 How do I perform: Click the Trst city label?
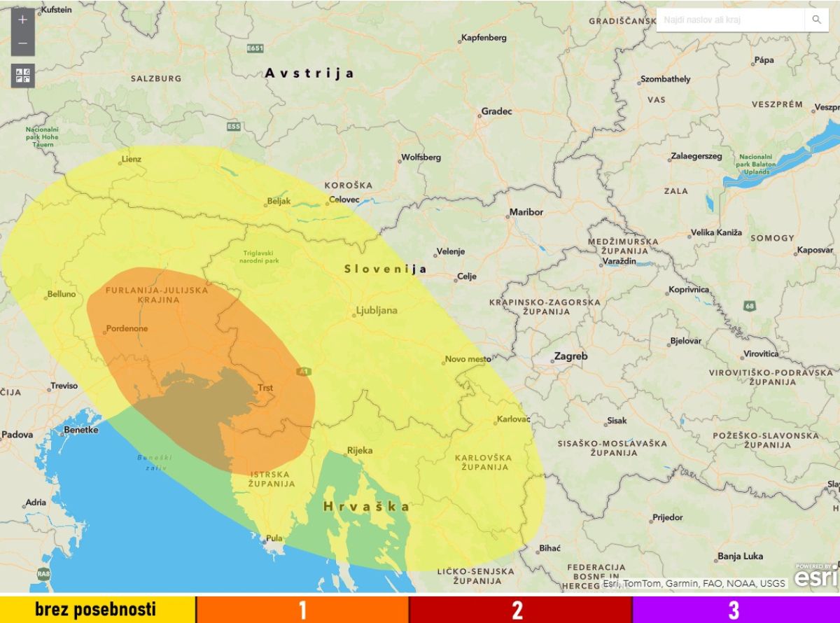coord(265,387)
